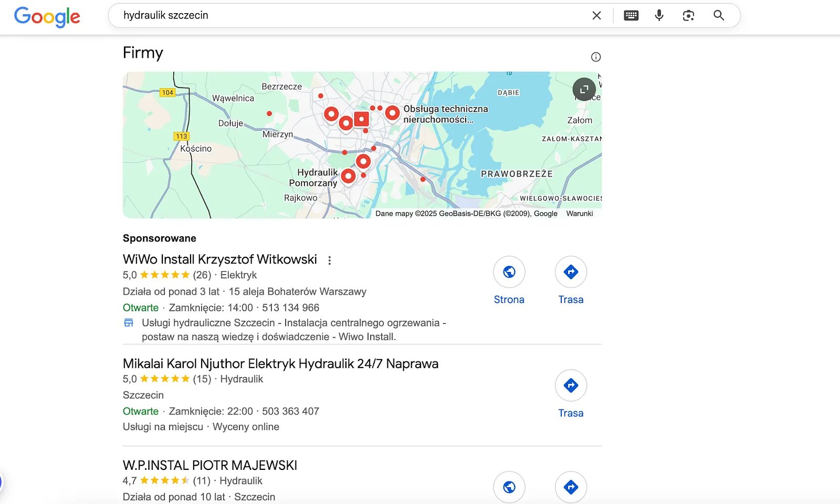The height and width of the screenshot is (504, 840).
Task: Click the (26) reviews count for WiWo Install
Action: tap(202, 275)
